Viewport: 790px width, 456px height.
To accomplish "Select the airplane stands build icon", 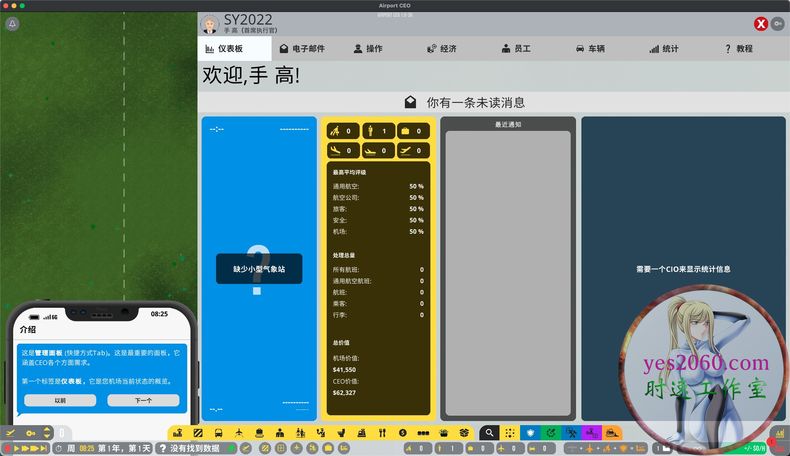I will pyautogui.click(x=240, y=433).
